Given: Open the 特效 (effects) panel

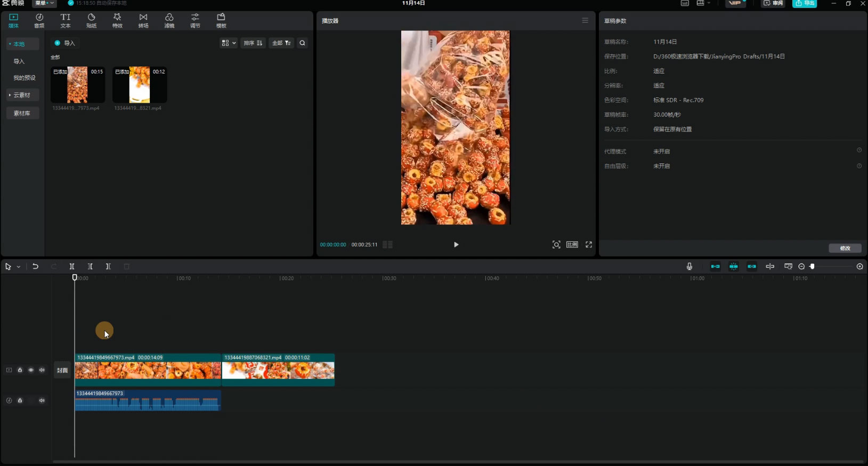Looking at the screenshot, I should pyautogui.click(x=117, y=20).
